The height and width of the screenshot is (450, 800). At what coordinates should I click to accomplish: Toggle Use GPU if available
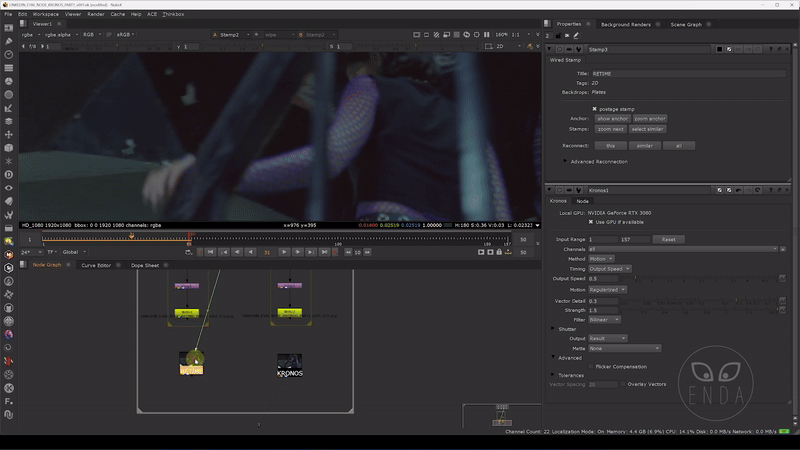click(591, 221)
